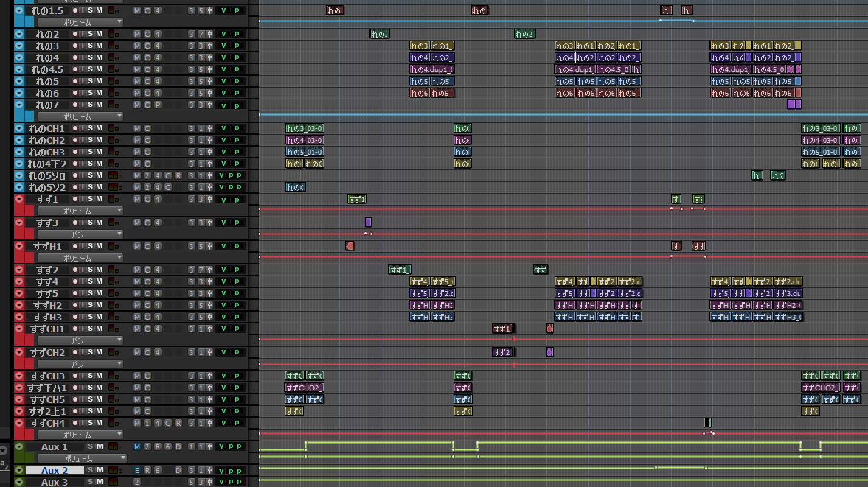Click the R insert slot on れの5ソロ
868x487 pixels.
178,175
